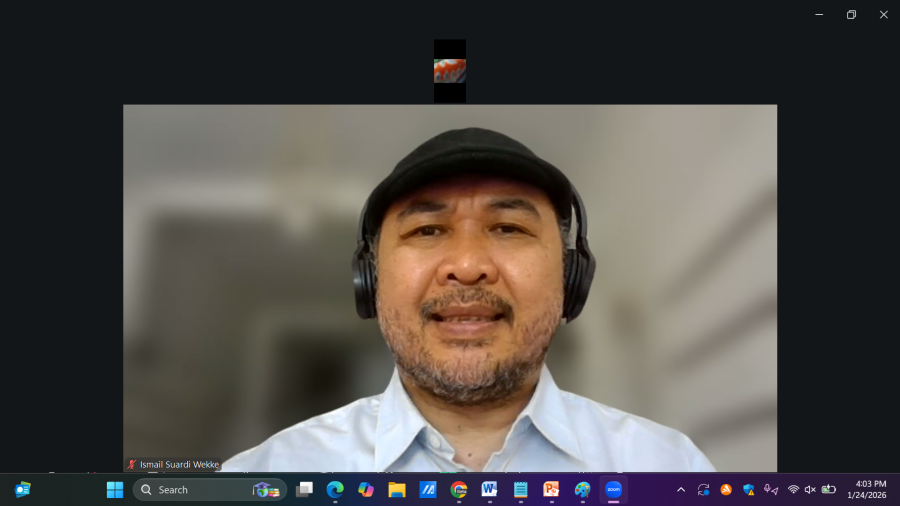The width and height of the screenshot is (900, 506).
Task: Toggle the muted speaker volume icon
Action: [x=810, y=489]
